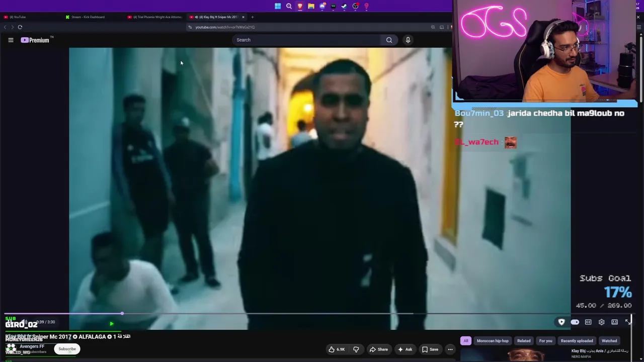This screenshot has width=644, height=362.
Task: Seek using the video progress scrubber
Action: tap(122, 314)
